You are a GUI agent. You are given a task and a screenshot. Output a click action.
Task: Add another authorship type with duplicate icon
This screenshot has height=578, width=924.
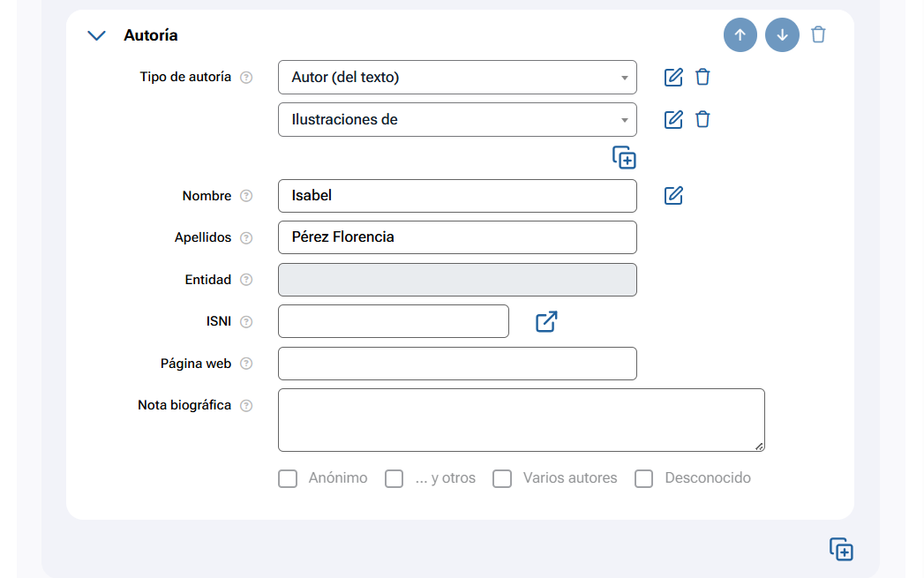pos(624,158)
